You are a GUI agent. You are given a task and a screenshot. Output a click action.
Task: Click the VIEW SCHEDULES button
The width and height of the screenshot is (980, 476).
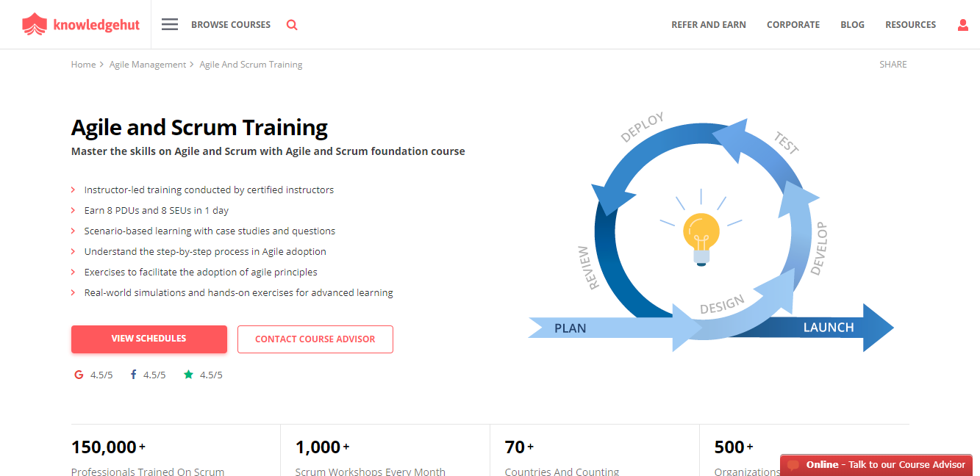pos(149,339)
